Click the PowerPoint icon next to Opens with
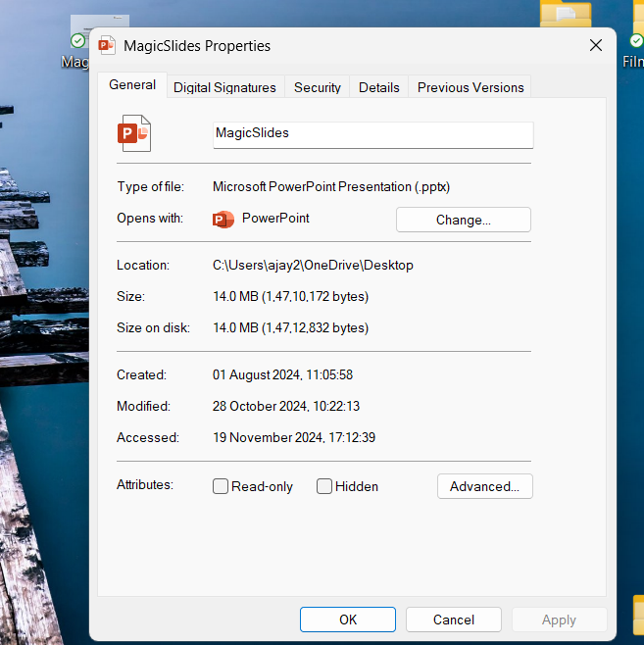This screenshot has width=644, height=645. tap(223, 219)
